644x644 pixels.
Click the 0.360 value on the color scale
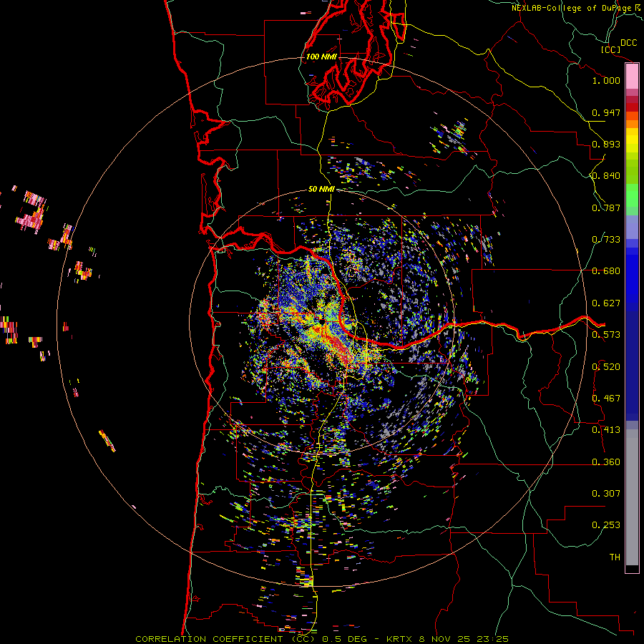[x=606, y=462]
